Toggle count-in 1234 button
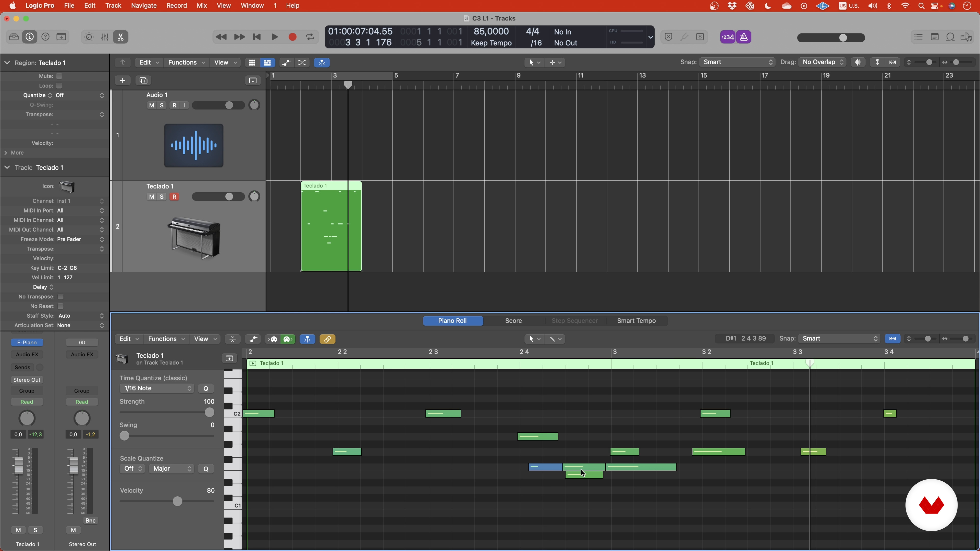The height and width of the screenshot is (551, 980). (x=727, y=37)
